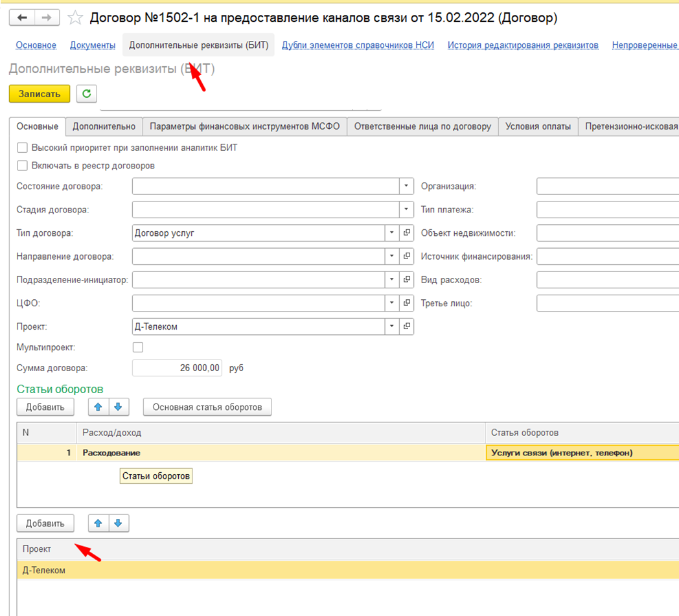The height and width of the screenshot is (616, 679).
Task: Add contract to favorites with star icon
Action: 75,18
